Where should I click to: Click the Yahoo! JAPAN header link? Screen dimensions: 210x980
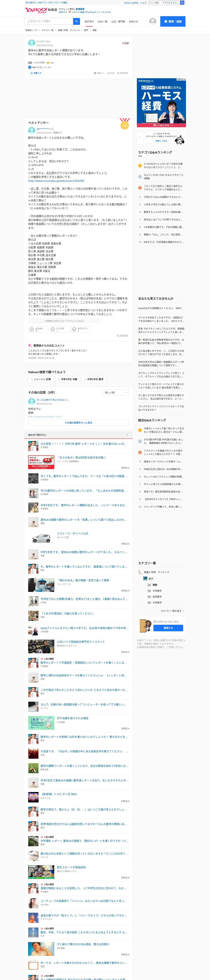tap(131, 3)
